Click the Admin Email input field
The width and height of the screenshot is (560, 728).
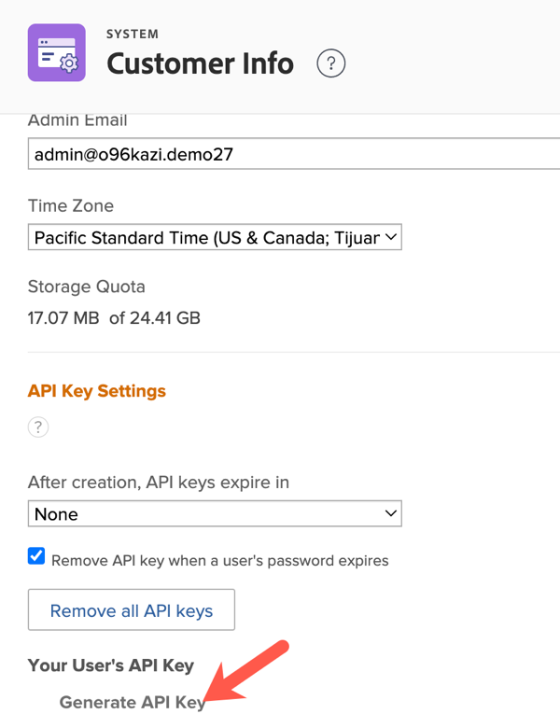(x=294, y=154)
